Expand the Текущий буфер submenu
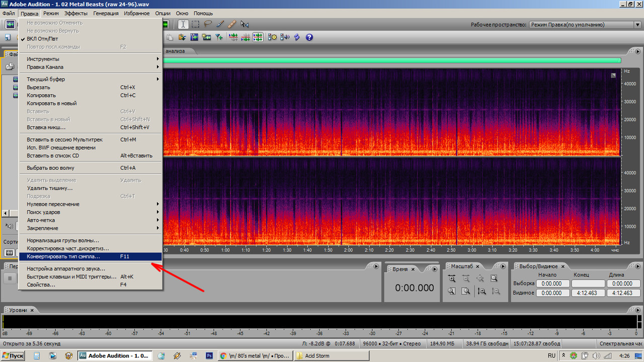The image size is (644, 362). 91,79
